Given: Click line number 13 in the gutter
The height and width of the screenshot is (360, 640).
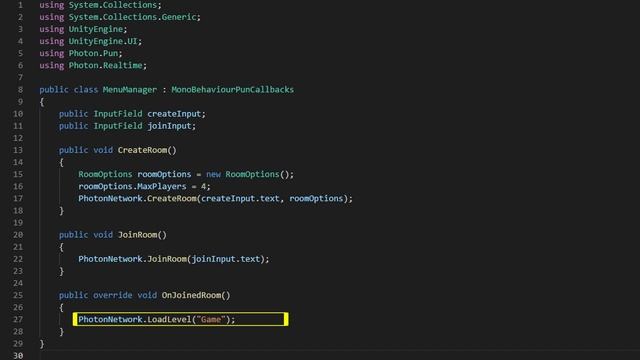Looking at the screenshot, I should pos(18,150).
